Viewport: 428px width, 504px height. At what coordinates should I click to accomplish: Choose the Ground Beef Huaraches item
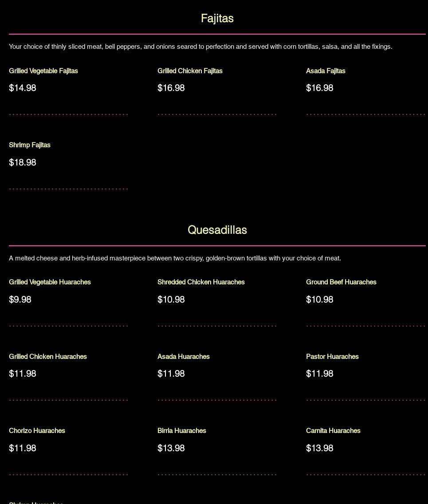coord(341,282)
